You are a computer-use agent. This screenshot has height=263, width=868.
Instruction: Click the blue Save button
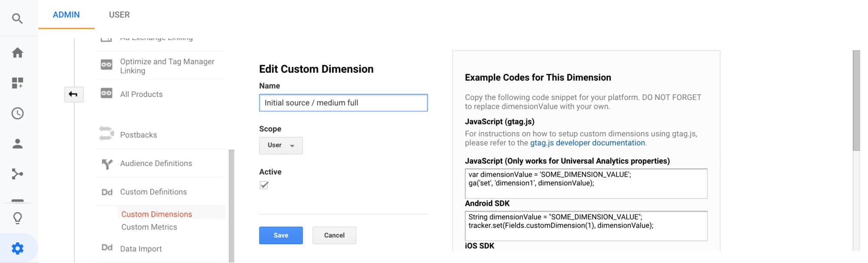(x=281, y=235)
